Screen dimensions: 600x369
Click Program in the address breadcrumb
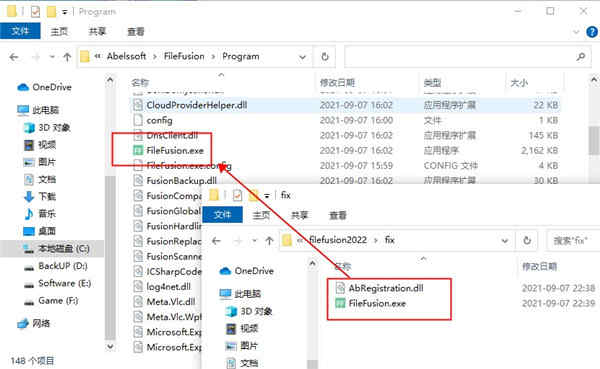241,56
